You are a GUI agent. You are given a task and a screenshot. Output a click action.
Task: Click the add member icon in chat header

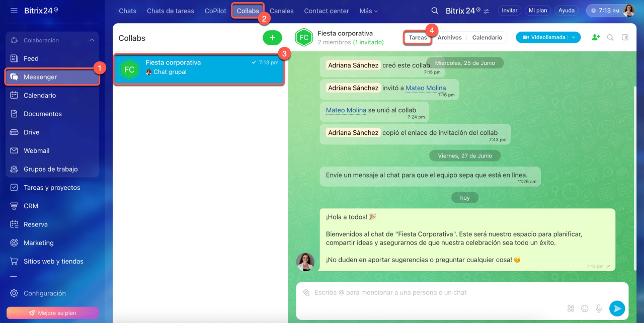(x=596, y=37)
